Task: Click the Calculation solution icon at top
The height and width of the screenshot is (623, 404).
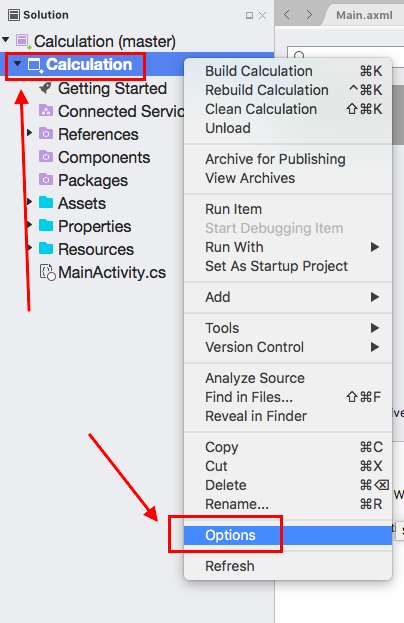Action: pos(23,41)
